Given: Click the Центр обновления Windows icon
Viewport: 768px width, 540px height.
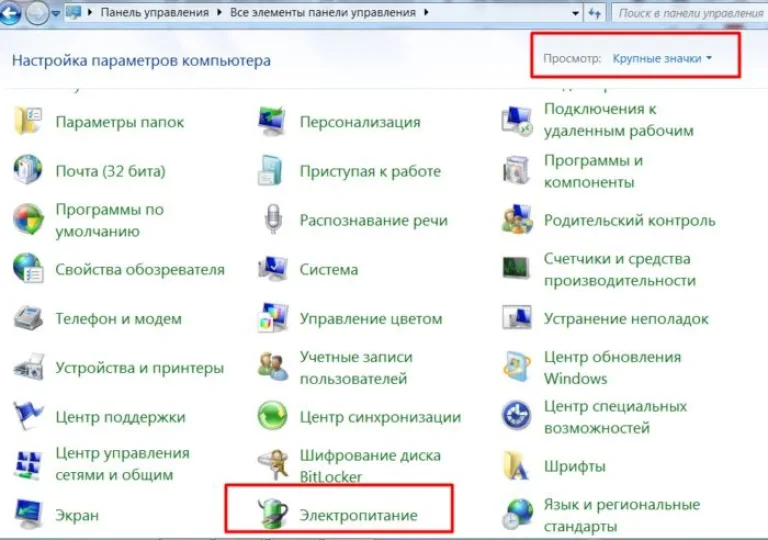Looking at the screenshot, I should (x=517, y=367).
